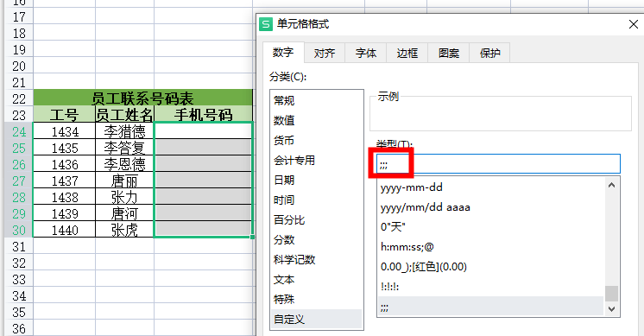The height and width of the screenshot is (336, 644).
Task: Switch to the 数字 tab
Action: click(283, 53)
